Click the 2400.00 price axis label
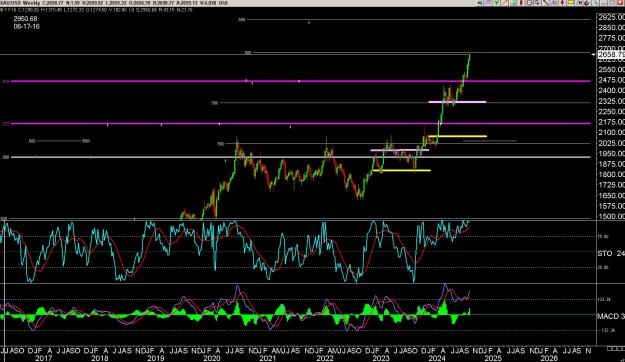The height and width of the screenshot is (362, 625). (611, 90)
